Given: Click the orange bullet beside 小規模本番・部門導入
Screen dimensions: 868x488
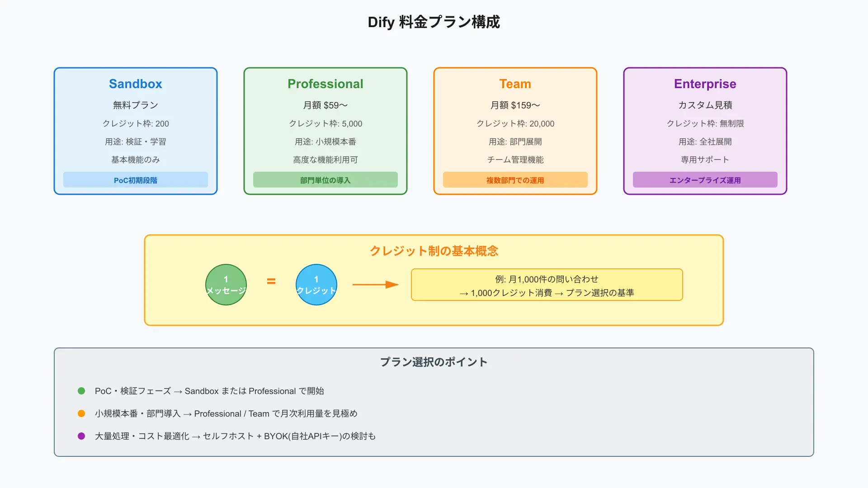Looking at the screenshot, I should (x=81, y=413).
